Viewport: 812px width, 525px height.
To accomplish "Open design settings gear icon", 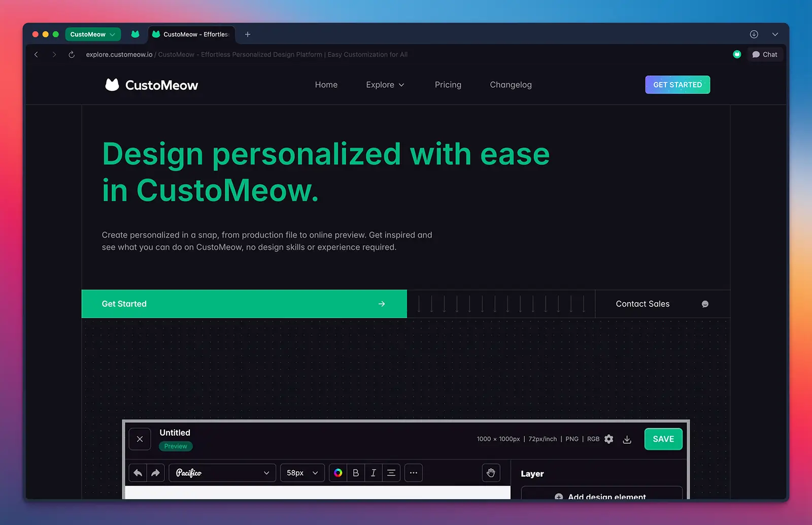I will point(609,439).
